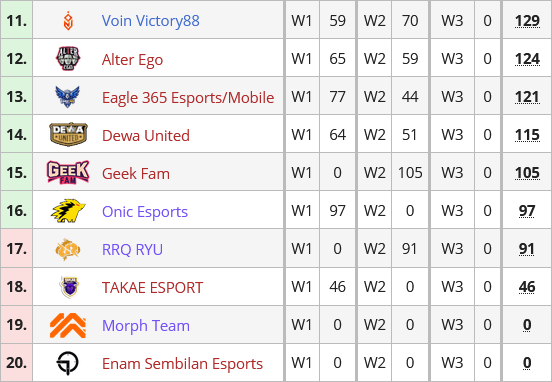The width and height of the screenshot is (552, 382).
Task: Click the RRQ RYU team logo
Action: [68, 249]
